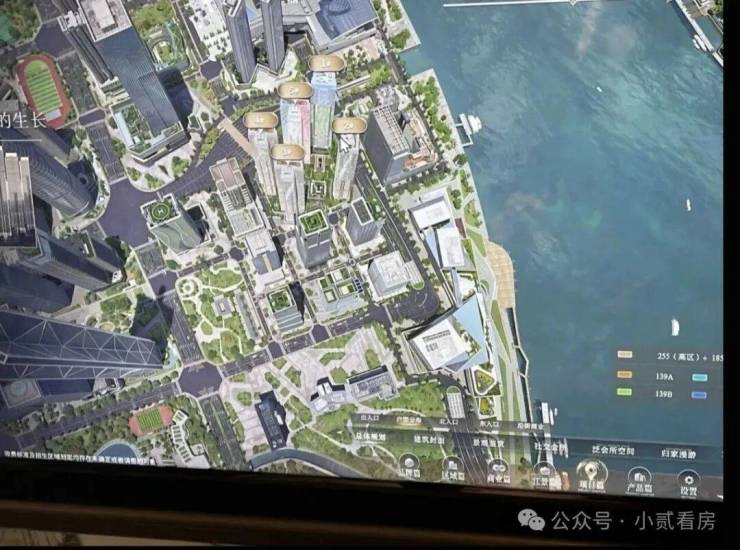Click the 北入口 entrance button
Screen dimensions: 740x550
448,421
